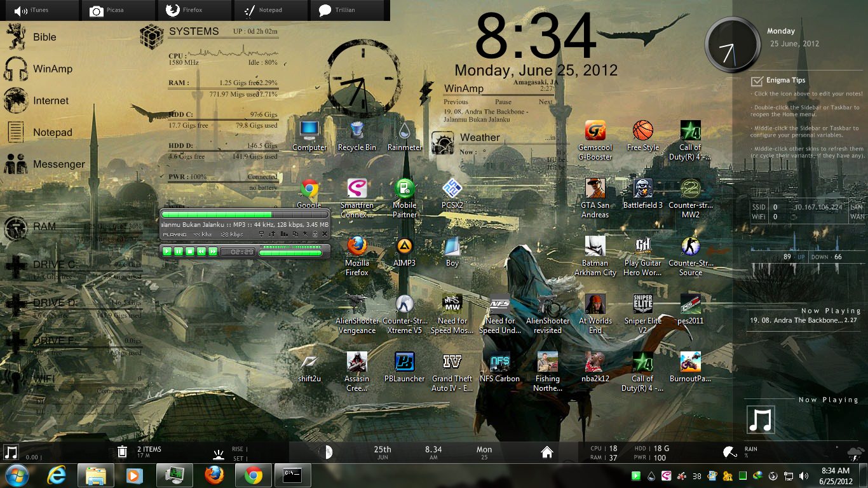Launch GTA San Andreas
The image size is (868, 488).
pos(595,198)
